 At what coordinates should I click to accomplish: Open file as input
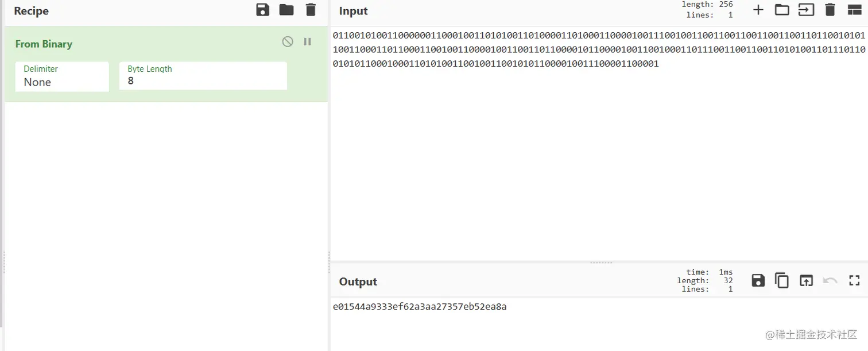[x=806, y=10]
